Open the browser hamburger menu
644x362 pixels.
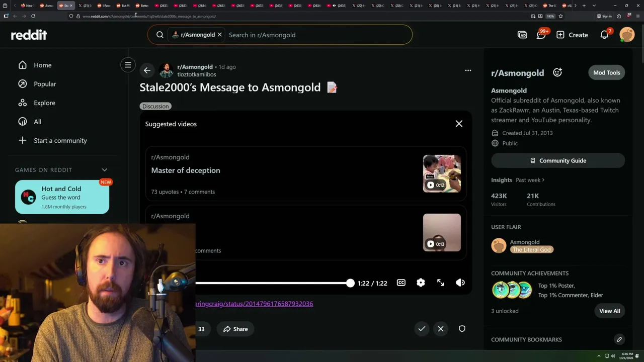[x=638, y=16]
